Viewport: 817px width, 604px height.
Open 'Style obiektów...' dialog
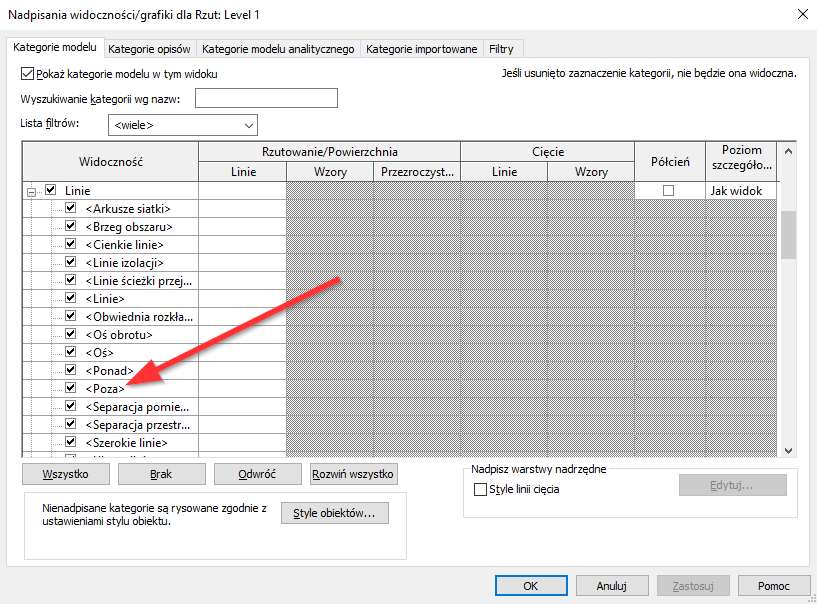click(x=334, y=514)
